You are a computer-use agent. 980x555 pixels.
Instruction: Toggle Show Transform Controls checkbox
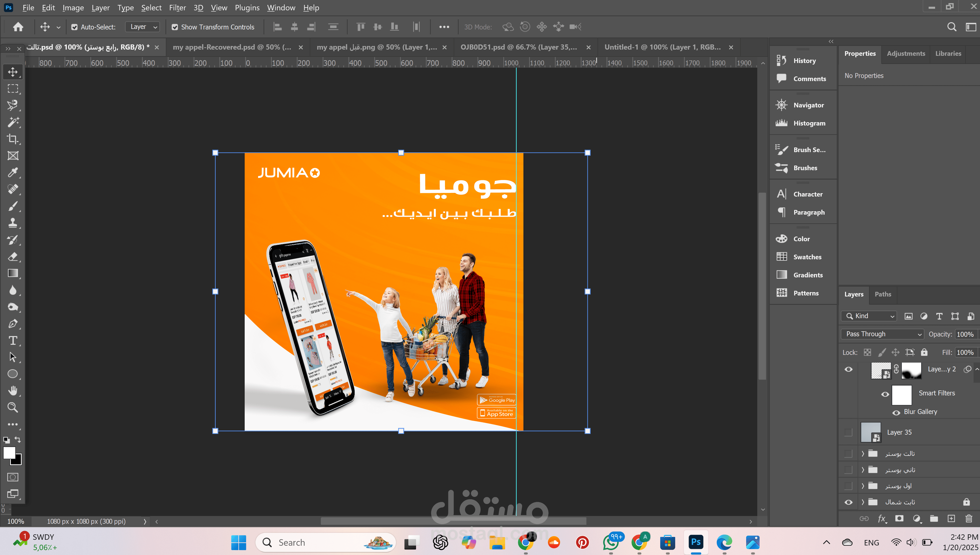(x=175, y=27)
